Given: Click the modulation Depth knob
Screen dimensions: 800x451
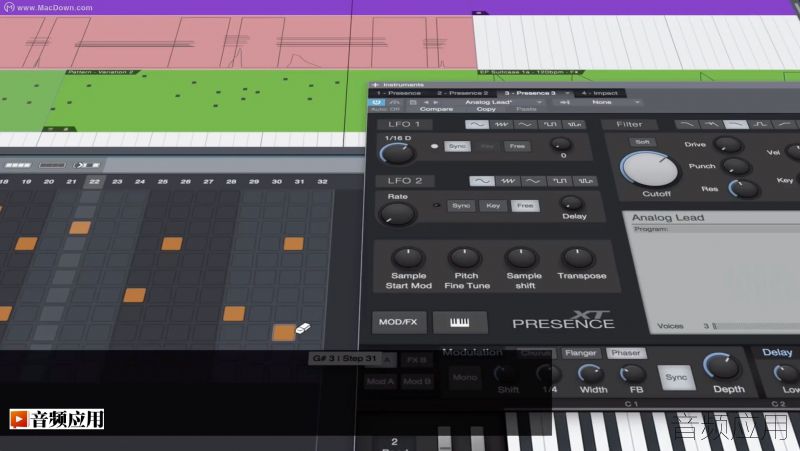Looking at the screenshot, I should [722, 367].
